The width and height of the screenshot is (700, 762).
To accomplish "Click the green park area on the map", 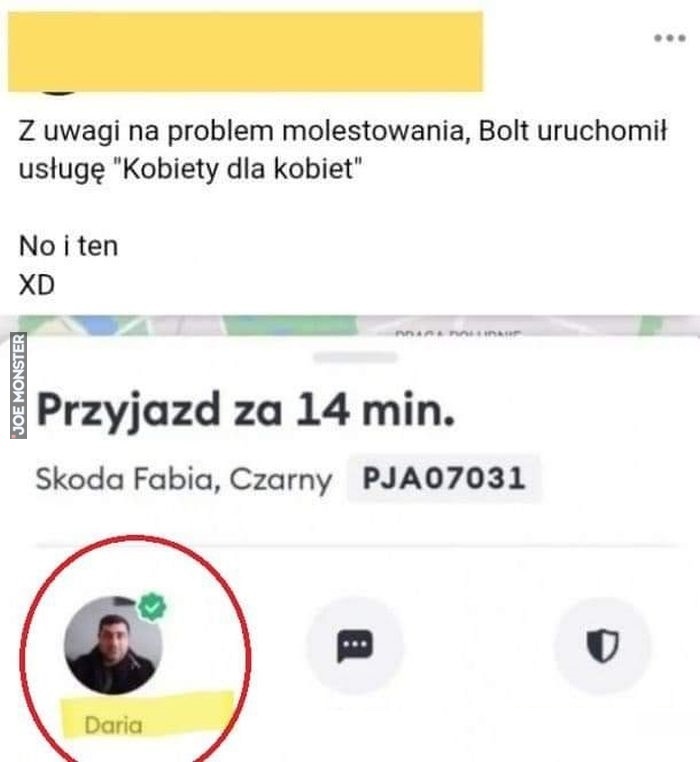I will (292, 324).
